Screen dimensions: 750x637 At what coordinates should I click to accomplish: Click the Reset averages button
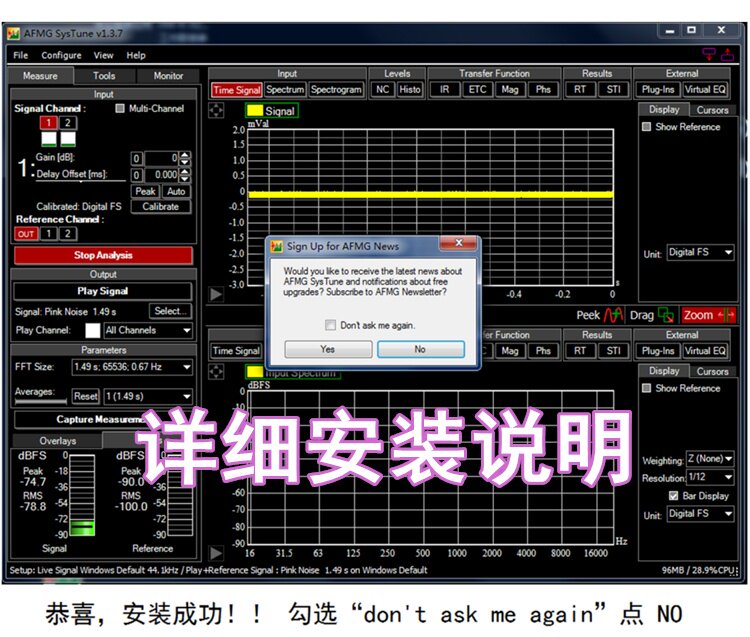(x=86, y=396)
